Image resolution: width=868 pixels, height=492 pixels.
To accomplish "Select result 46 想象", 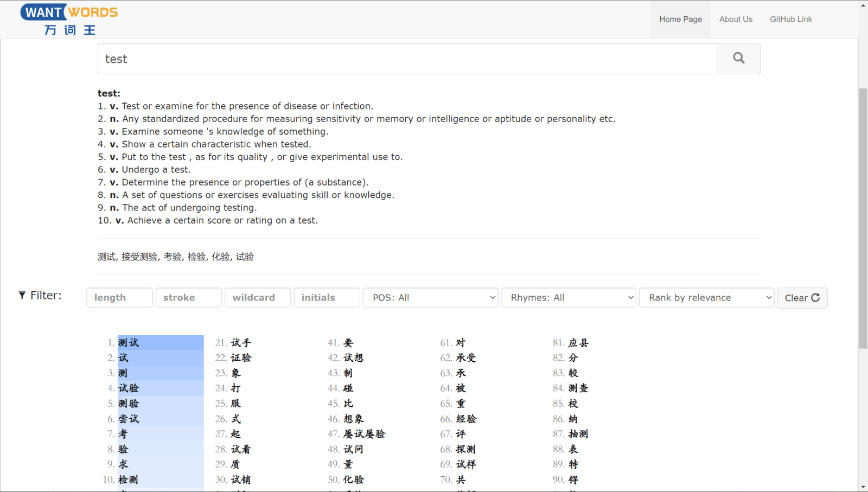I will pos(353,419).
